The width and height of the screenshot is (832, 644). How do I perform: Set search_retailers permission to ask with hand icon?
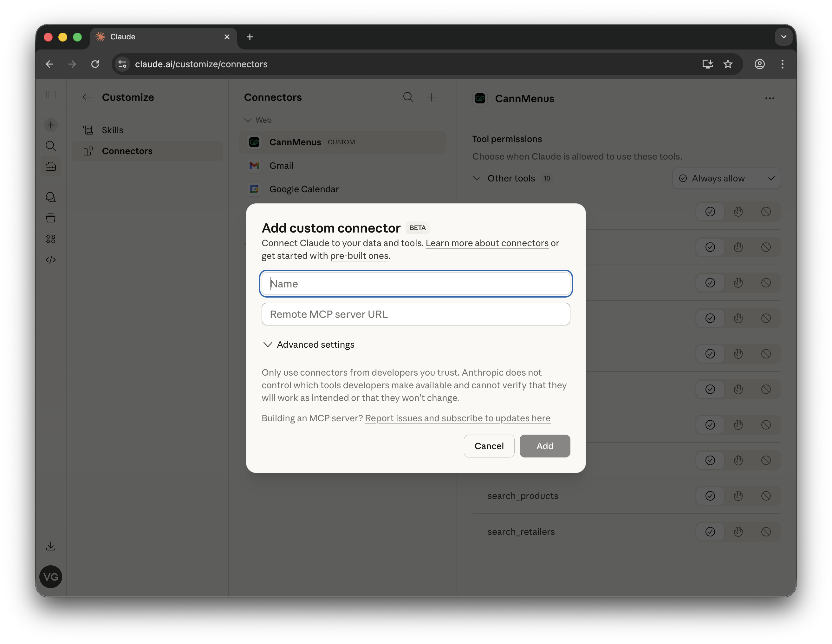(738, 531)
